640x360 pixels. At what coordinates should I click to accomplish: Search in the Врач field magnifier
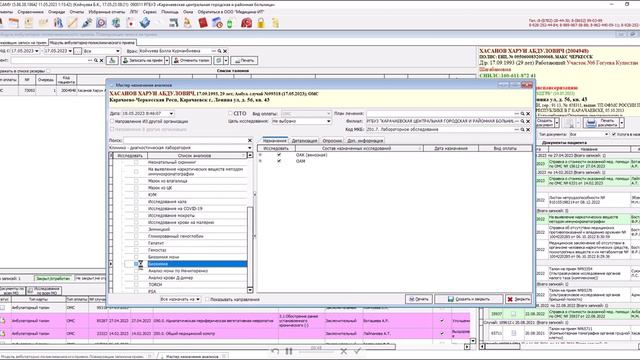tap(219, 51)
